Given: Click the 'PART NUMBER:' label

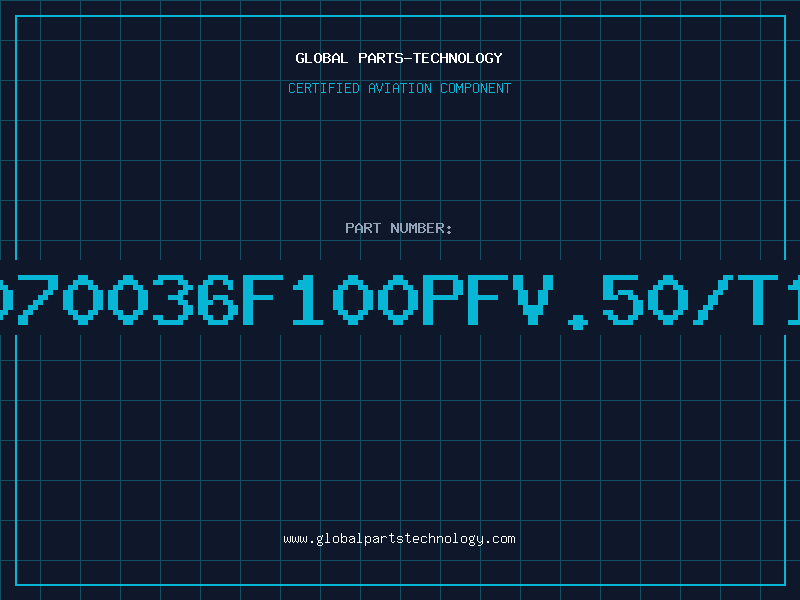Looking at the screenshot, I should point(399,228).
